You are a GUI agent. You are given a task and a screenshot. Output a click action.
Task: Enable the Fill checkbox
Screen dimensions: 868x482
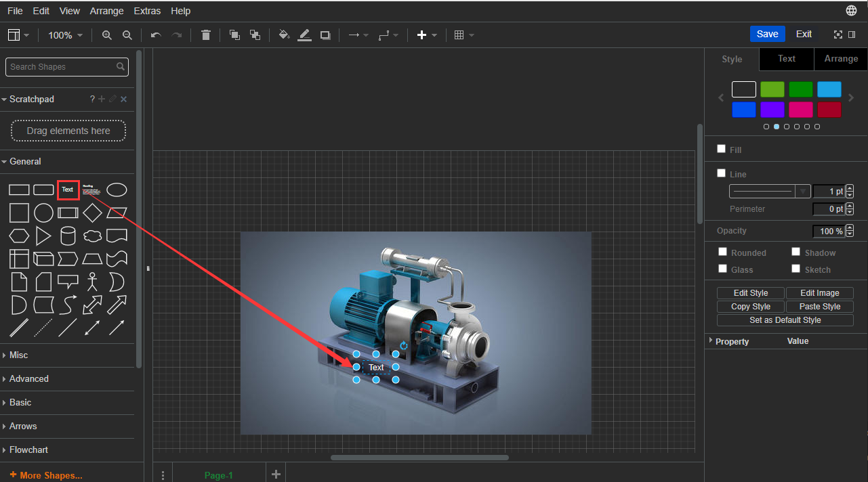[721, 149]
